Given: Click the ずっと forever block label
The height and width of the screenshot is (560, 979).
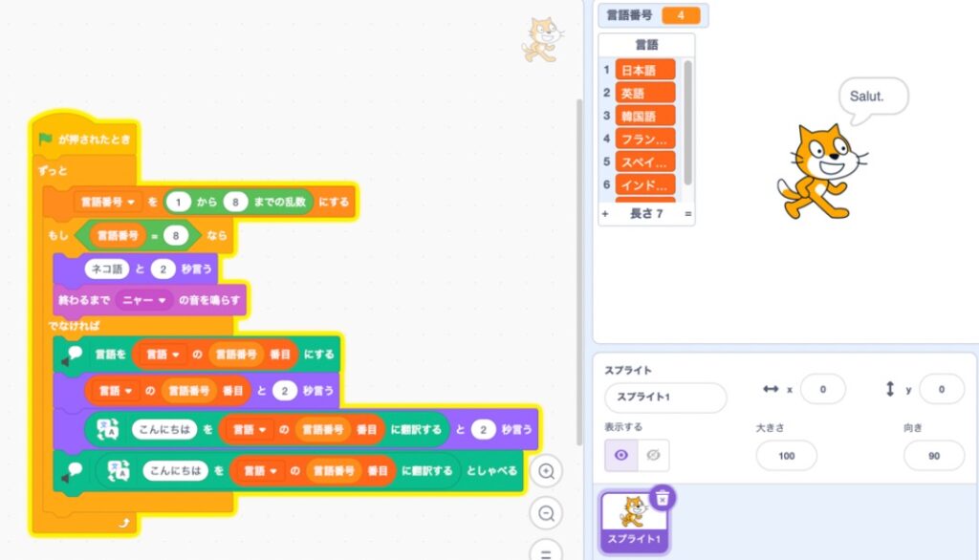Looking at the screenshot, I should (54, 170).
